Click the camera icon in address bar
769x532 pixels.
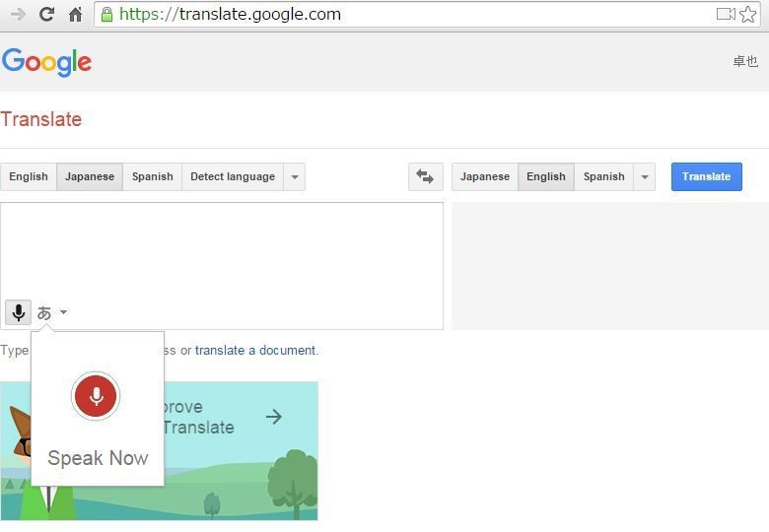point(726,14)
